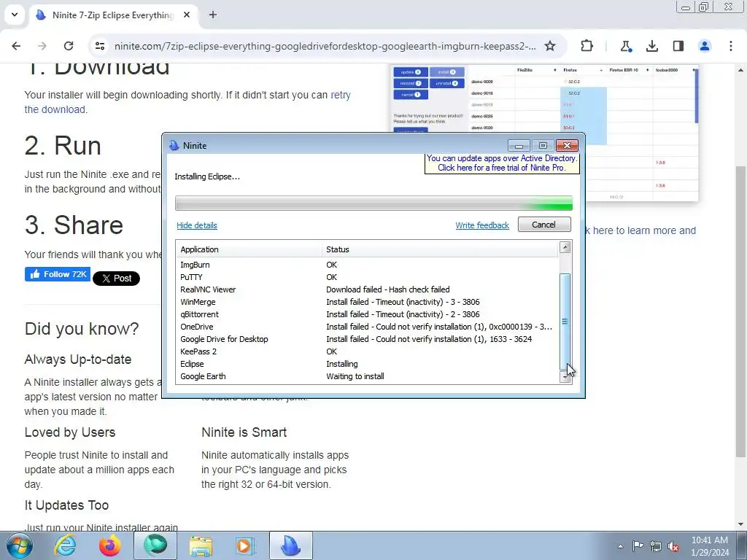Click the muted volume tray icon
The height and width of the screenshot is (560, 747).
tap(673, 546)
